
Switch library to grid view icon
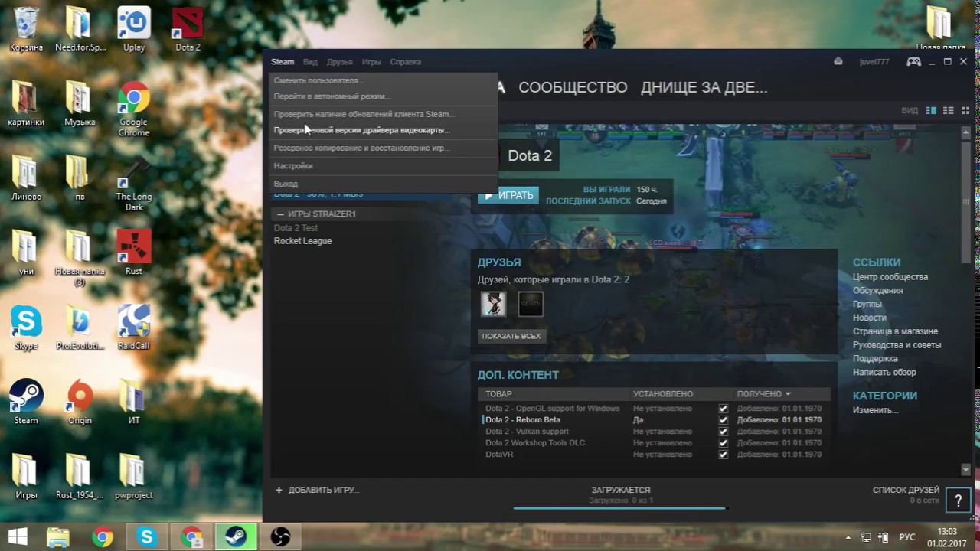pos(965,110)
